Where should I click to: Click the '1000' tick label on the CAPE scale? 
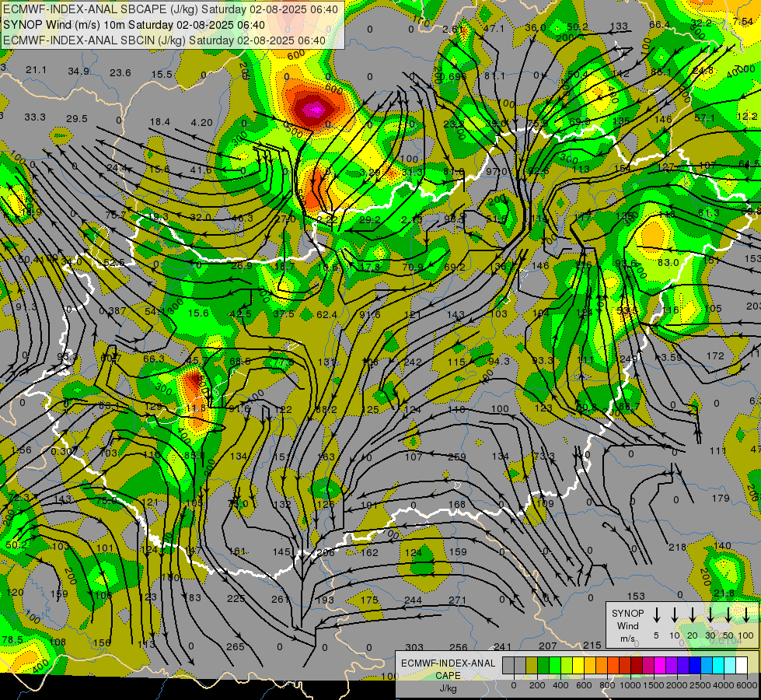630,685
